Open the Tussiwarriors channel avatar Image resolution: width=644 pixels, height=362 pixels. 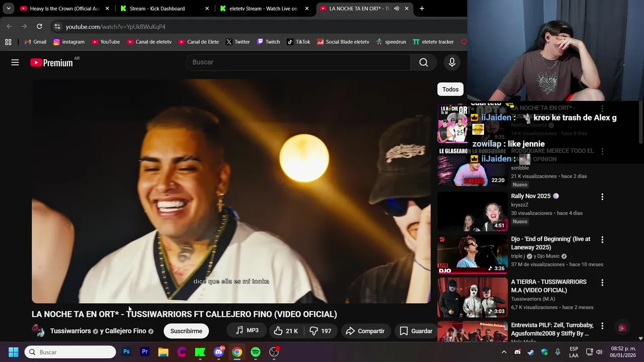coord(39,331)
